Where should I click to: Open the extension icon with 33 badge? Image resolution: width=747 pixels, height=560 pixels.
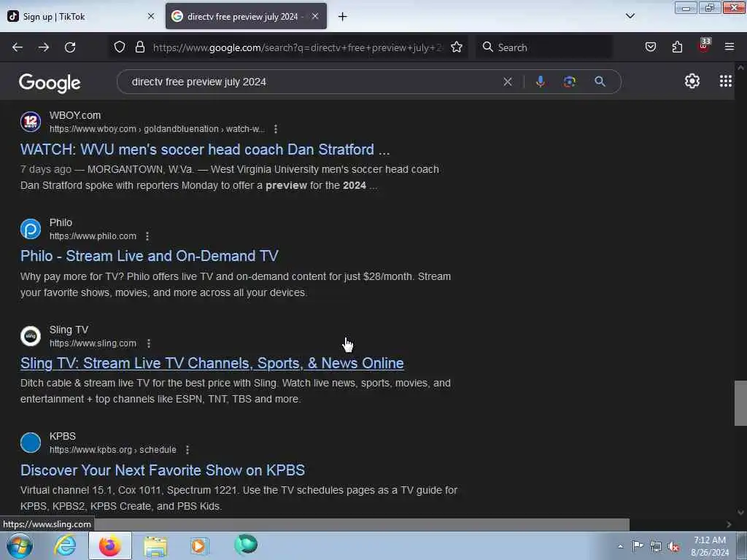click(704, 46)
